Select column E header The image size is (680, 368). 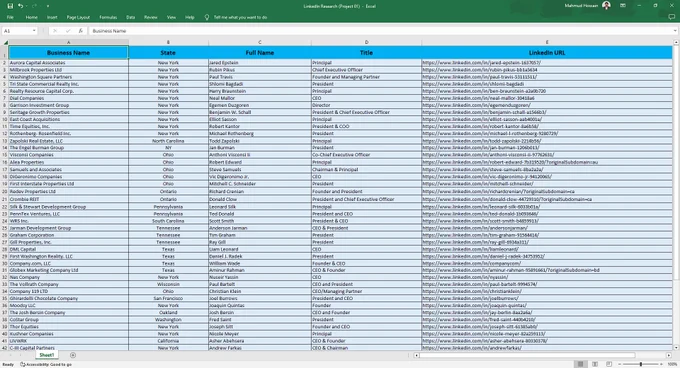click(547, 42)
